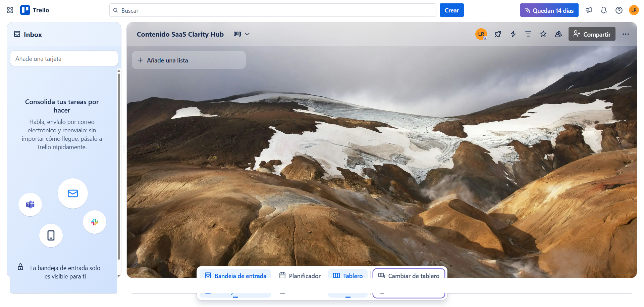Star the Contenido SaaS Clarity Hub board
The image size is (644, 307).
point(543,34)
